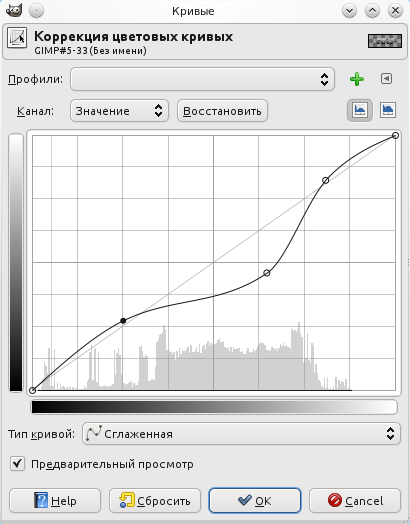Select the logarithmic histogram icon
Screen dimensions: 410x524
(388, 110)
